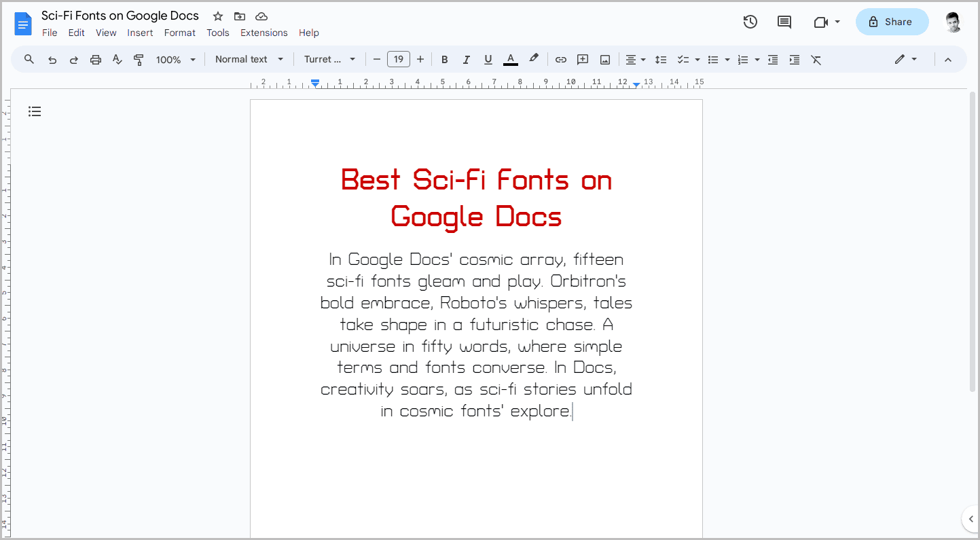
Task: Select the paint format tool
Action: 139,59
